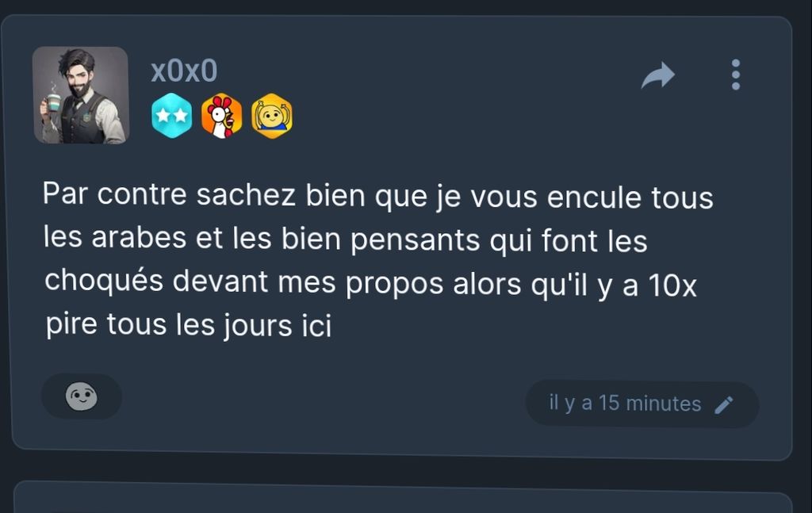Add a reaction with the emoji face

coord(82,396)
